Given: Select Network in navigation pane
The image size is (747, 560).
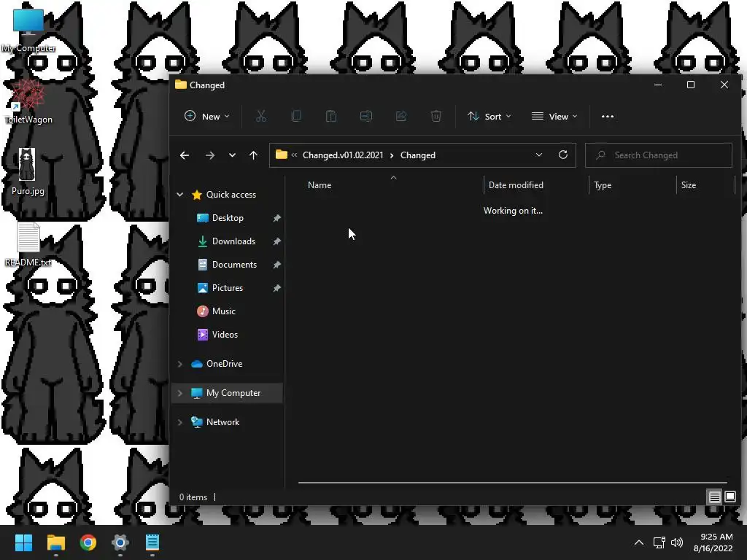Looking at the screenshot, I should (x=223, y=422).
